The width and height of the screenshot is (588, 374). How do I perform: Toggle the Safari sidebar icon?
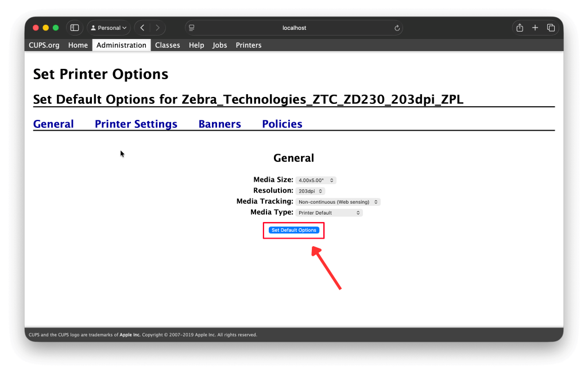tap(74, 28)
